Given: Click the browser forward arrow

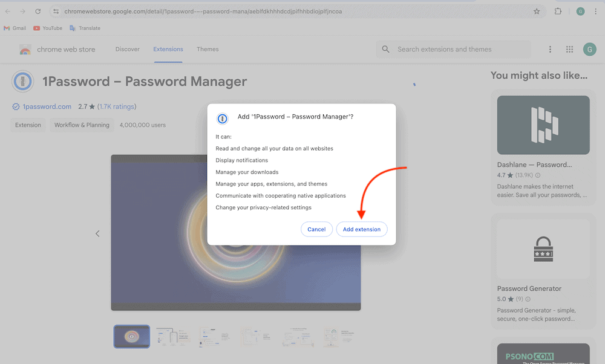Looking at the screenshot, I should tap(23, 11).
